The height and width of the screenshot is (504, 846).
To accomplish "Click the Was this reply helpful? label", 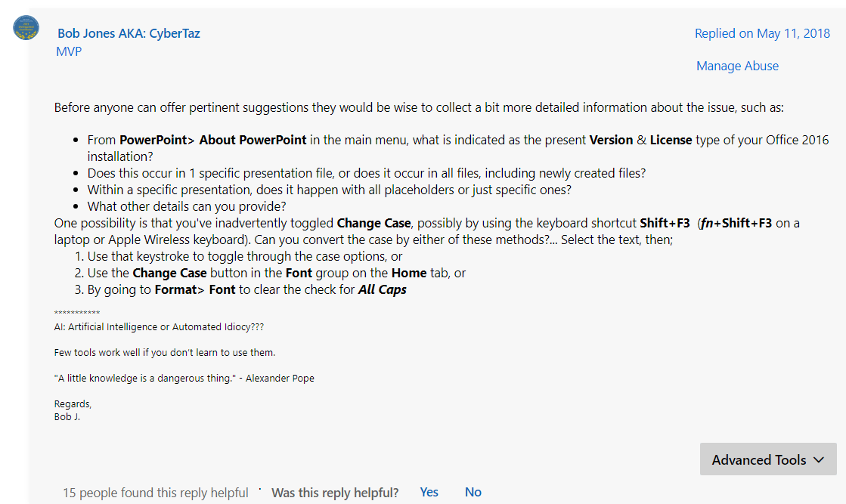I will coord(335,493).
